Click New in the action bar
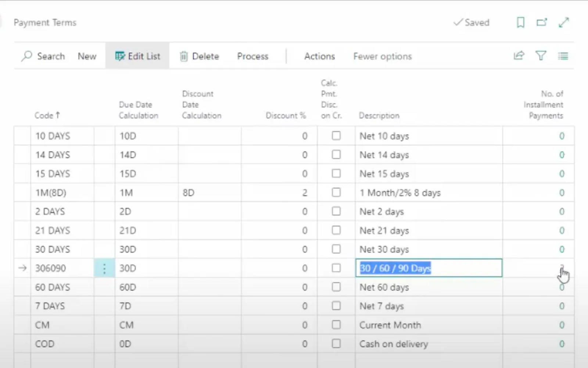Viewport: 588px width, 368px height. click(87, 56)
